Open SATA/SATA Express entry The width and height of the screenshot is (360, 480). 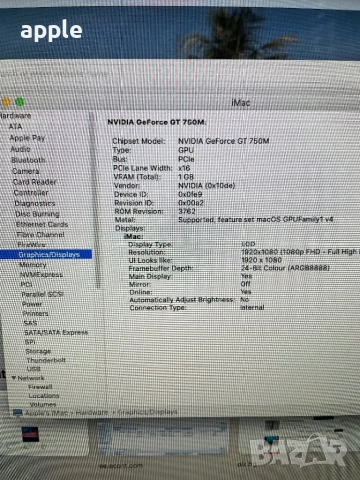(x=56, y=332)
